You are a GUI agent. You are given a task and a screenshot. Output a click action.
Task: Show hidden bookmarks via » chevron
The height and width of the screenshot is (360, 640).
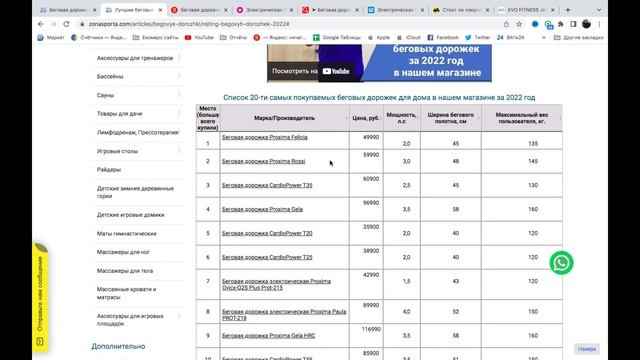pos(543,38)
